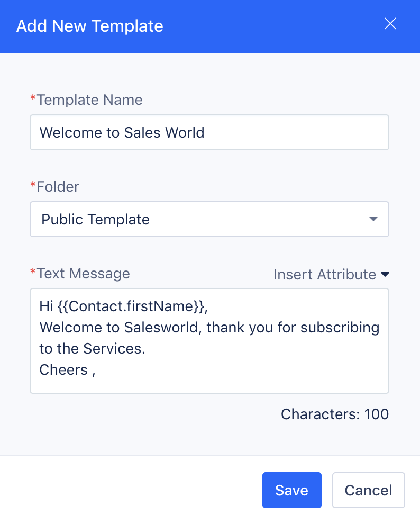Close the Add New Template dialog
This screenshot has width=420, height=523.
click(x=390, y=24)
